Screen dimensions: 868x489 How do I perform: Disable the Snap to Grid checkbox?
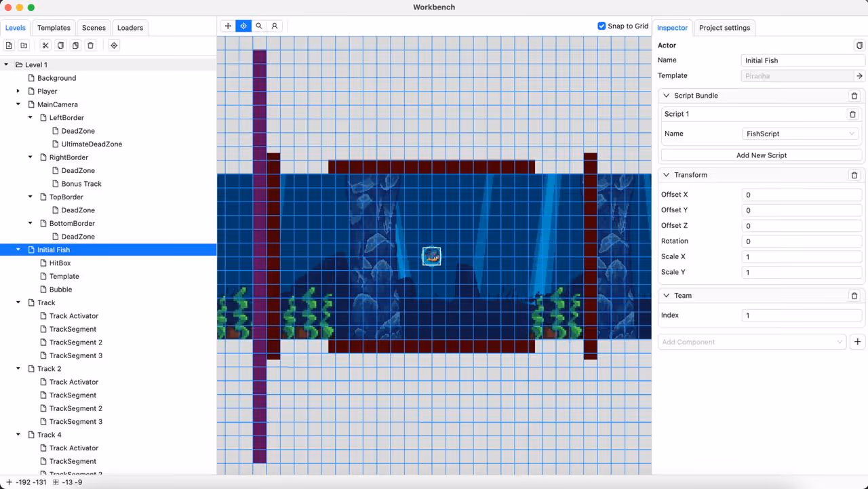[601, 26]
